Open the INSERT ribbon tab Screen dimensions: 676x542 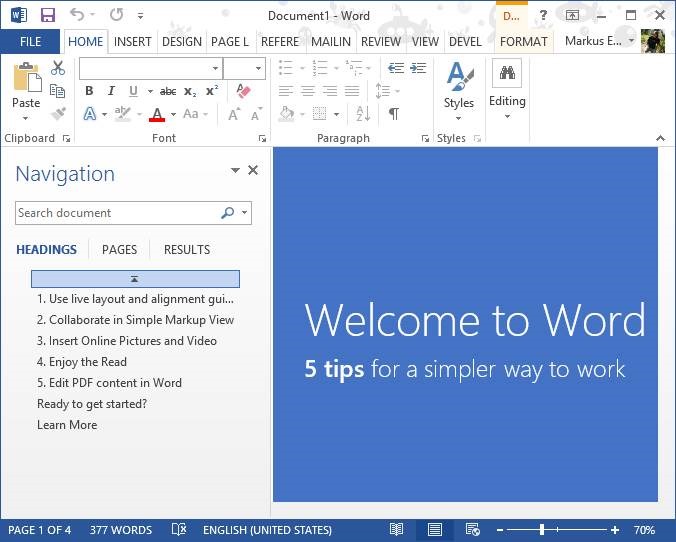[133, 42]
